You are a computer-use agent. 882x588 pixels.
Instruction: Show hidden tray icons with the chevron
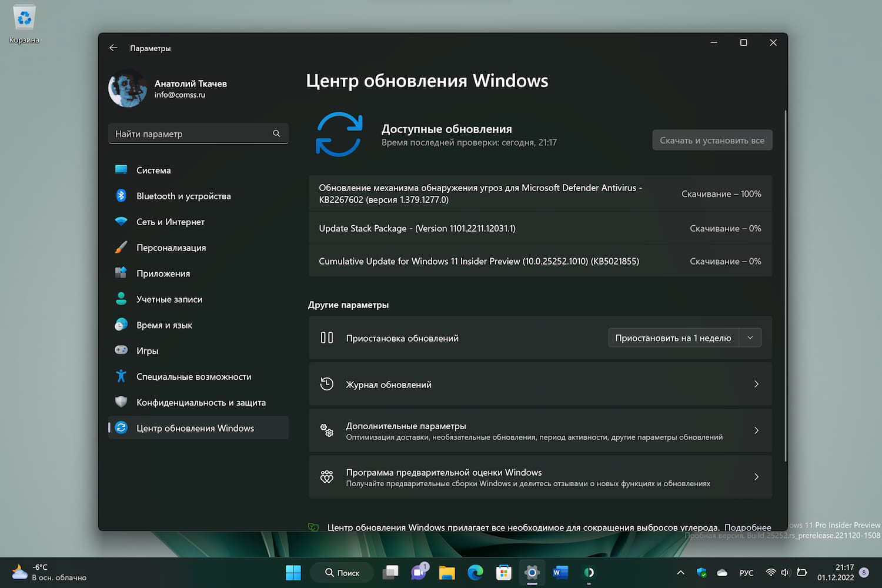pos(681,573)
